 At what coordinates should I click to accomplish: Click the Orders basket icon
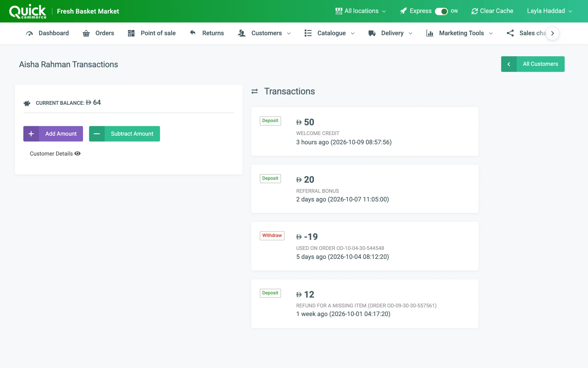86,33
